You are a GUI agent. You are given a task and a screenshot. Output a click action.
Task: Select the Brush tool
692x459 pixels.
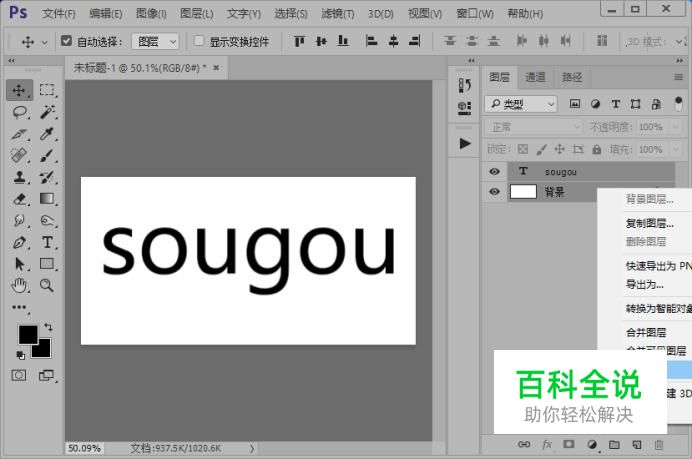[x=47, y=155]
